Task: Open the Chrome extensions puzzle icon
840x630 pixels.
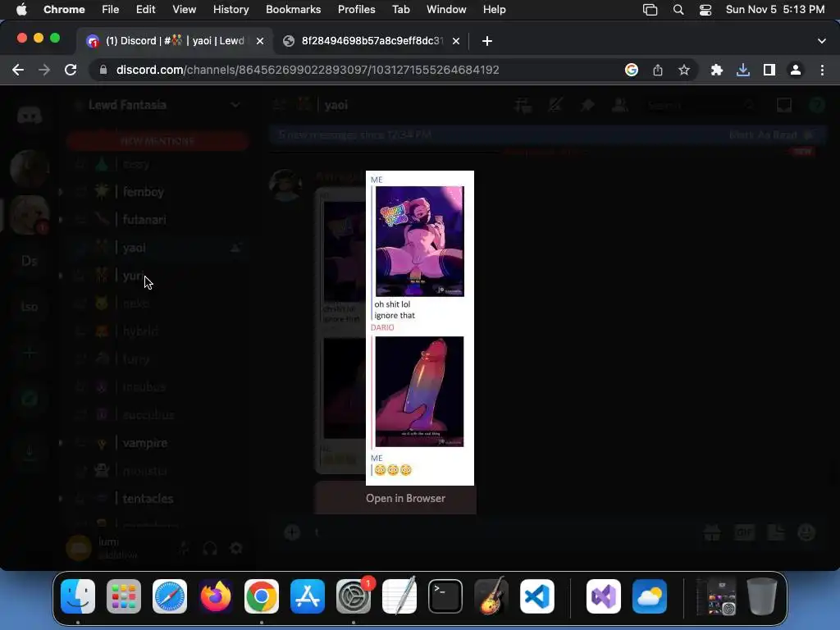Action: (x=717, y=71)
